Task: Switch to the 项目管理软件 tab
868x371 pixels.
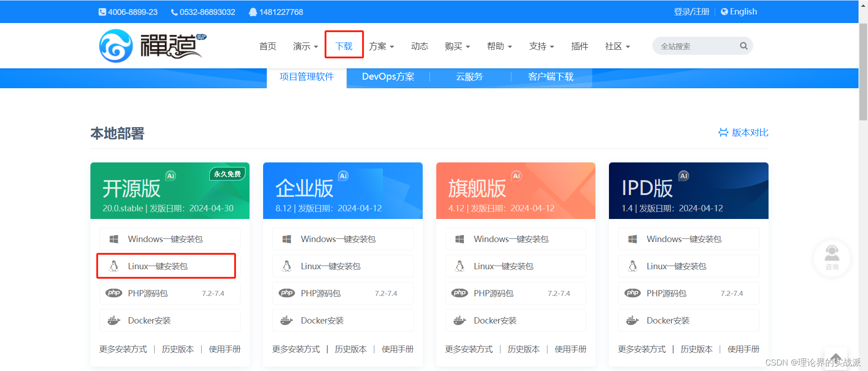Action: [x=307, y=77]
